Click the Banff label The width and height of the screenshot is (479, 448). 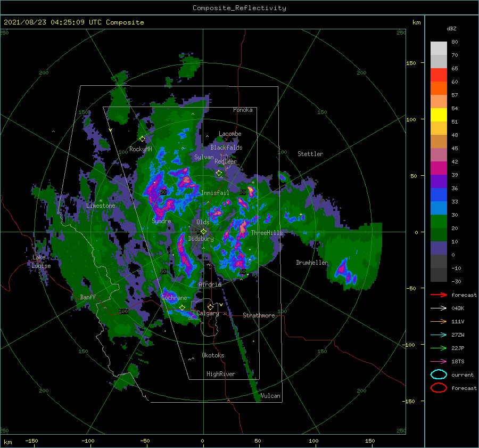point(88,297)
